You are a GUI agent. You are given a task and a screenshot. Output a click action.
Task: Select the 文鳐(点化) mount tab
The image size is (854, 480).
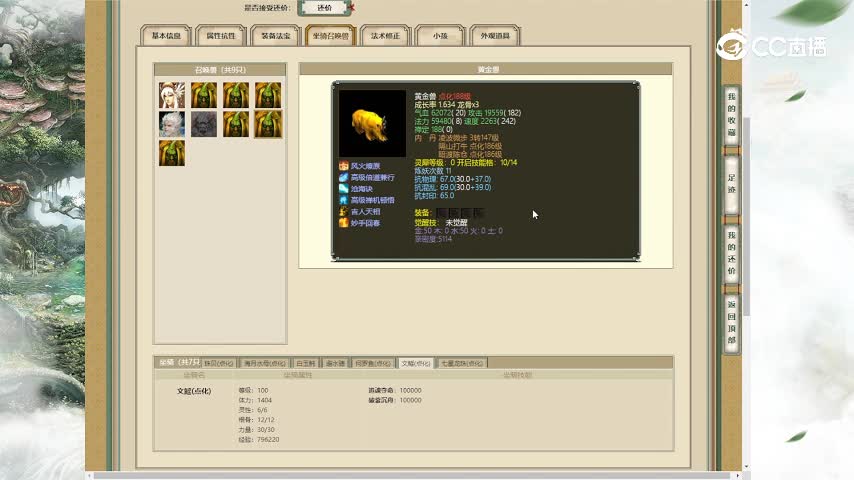click(x=416, y=363)
